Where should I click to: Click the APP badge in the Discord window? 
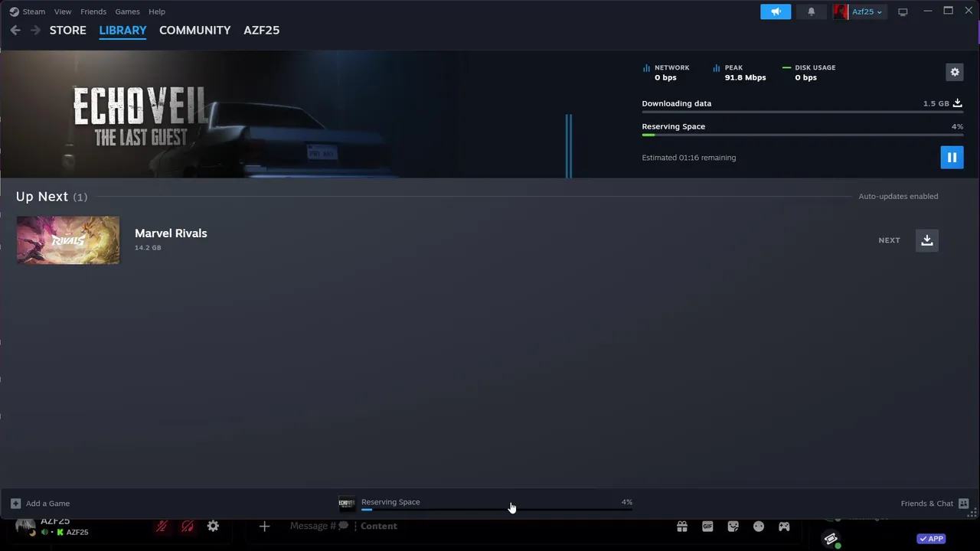coord(932,539)
